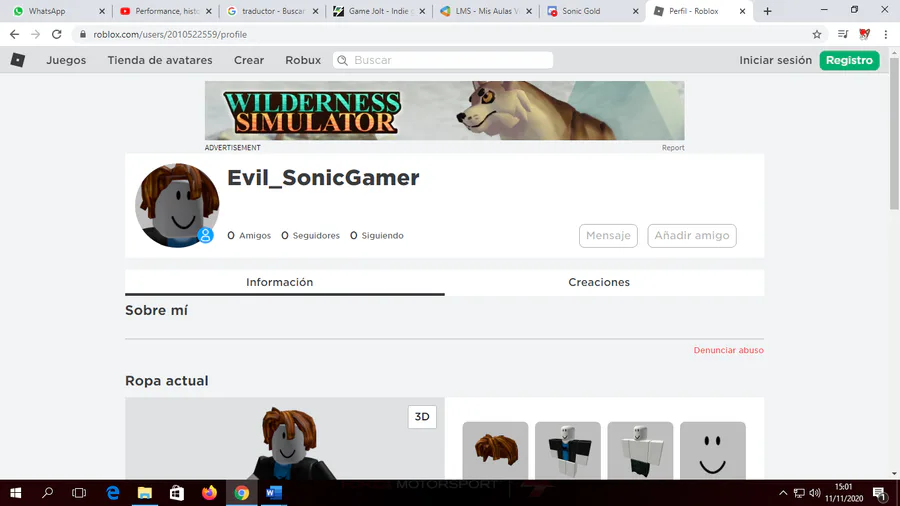Open Robux in the navbar
Image resolution: width=900 pixels, height=506 pixels.
(x=303, y=60)
